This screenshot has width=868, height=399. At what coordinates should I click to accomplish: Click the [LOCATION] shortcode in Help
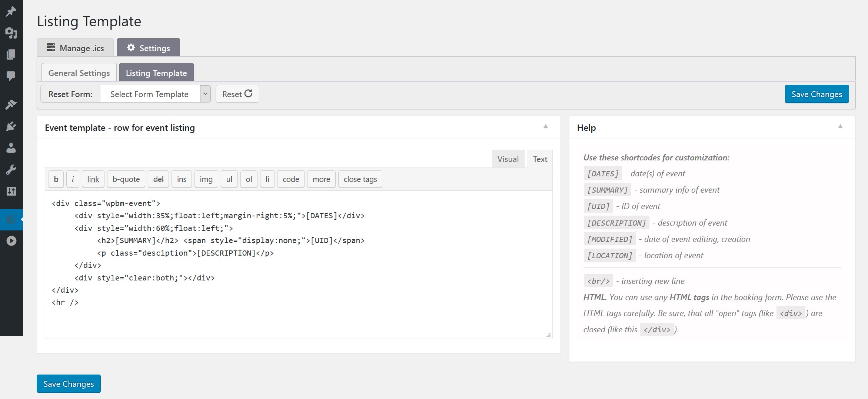point(610,255)
